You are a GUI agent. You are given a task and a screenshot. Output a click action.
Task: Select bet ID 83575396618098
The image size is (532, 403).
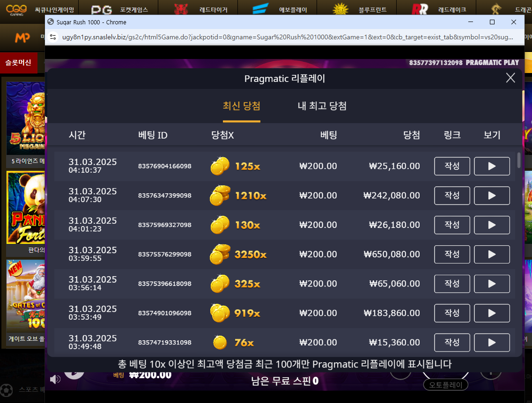pos(164,284)
